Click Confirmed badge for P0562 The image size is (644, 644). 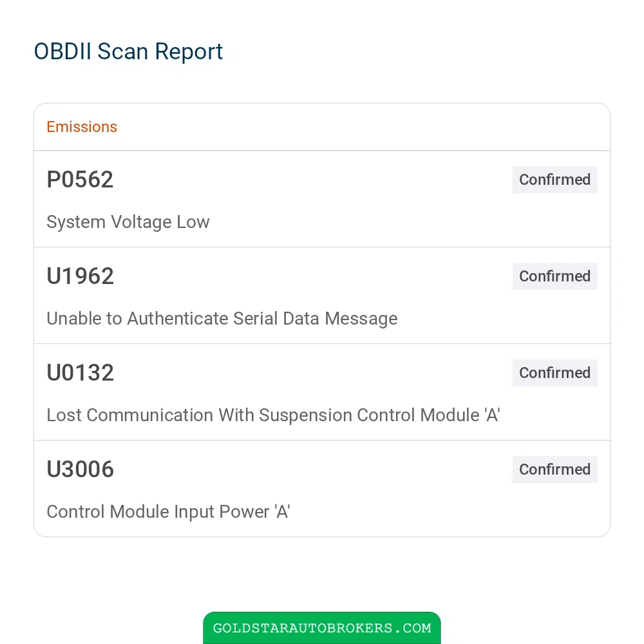(555, 180)
